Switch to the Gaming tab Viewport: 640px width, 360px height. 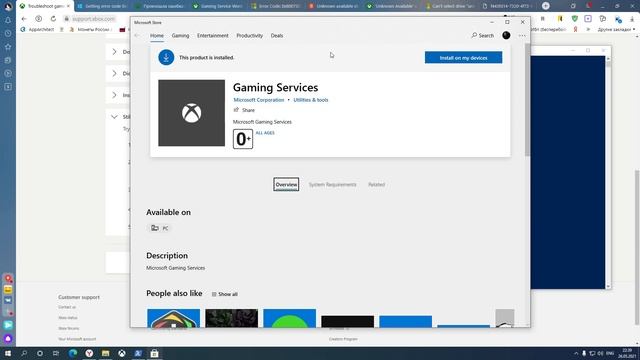(180, 36)
